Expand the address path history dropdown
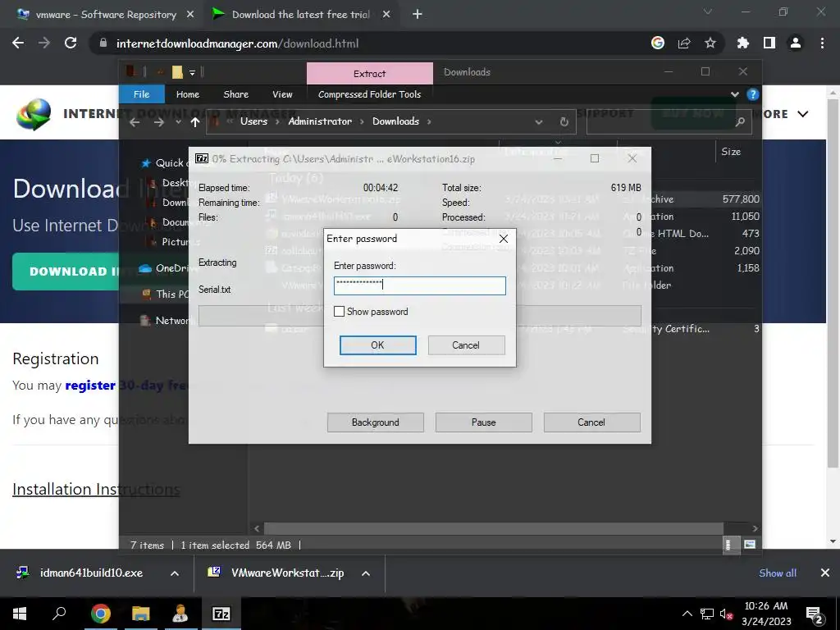 pyautogui.click(x=538, y=122)
